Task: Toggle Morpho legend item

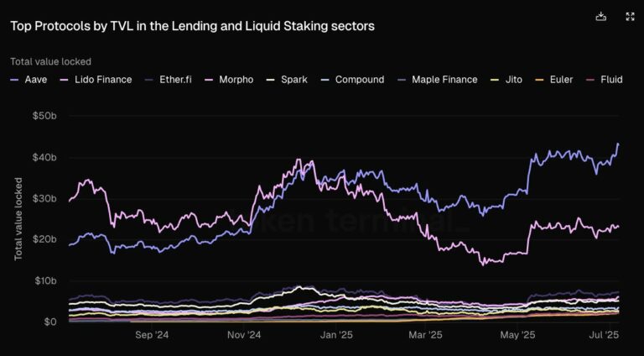Action: click(229, 79)
